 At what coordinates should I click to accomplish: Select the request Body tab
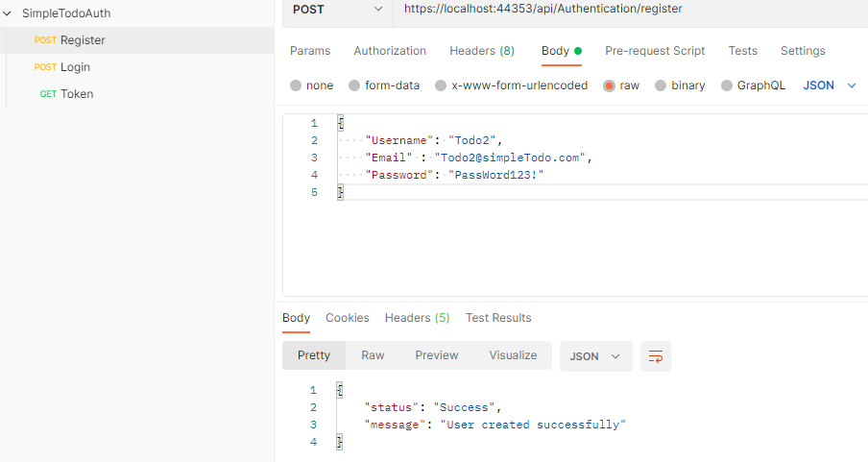(562, 51)
